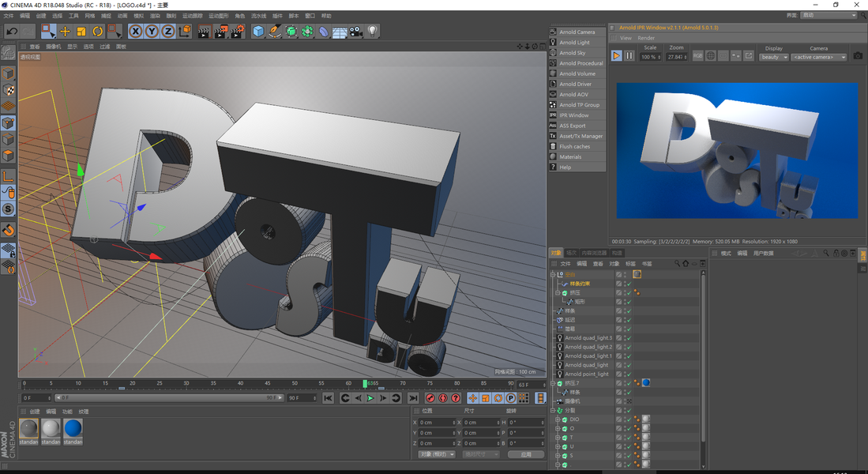This screenshot has width=868, height=474.
Task: Add a Light object from toolbar
Action: (372, 32)
